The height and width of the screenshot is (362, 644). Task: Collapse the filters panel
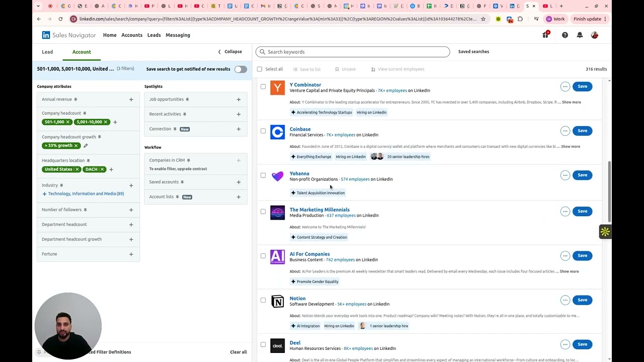click(230, 52)
